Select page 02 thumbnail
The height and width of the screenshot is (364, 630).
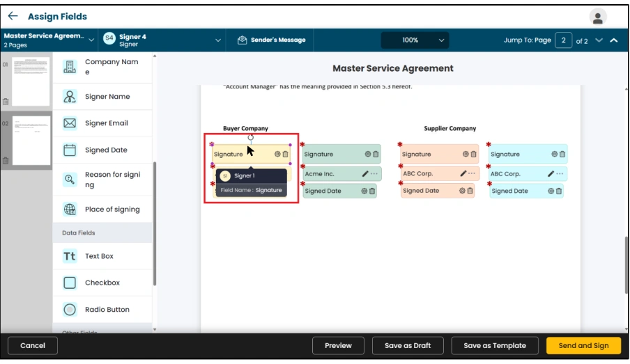click(31, 141)
